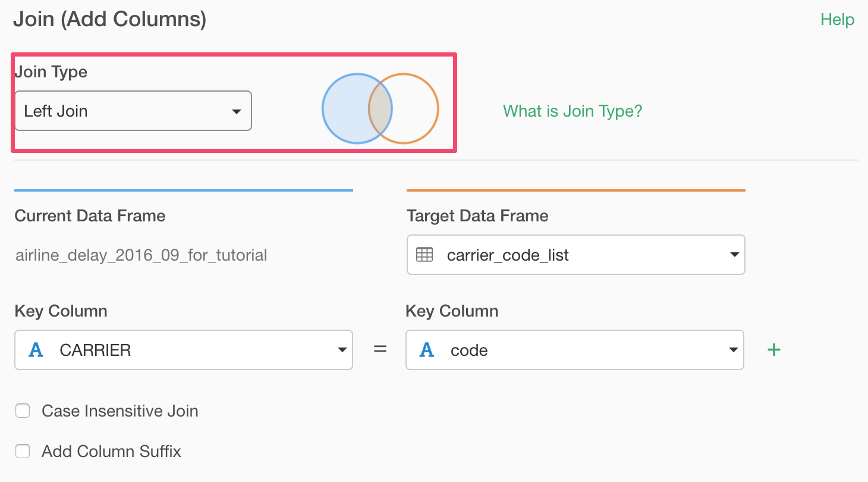Click the What is Join Type? link
The image size is (868, 482).
point(573,111)
